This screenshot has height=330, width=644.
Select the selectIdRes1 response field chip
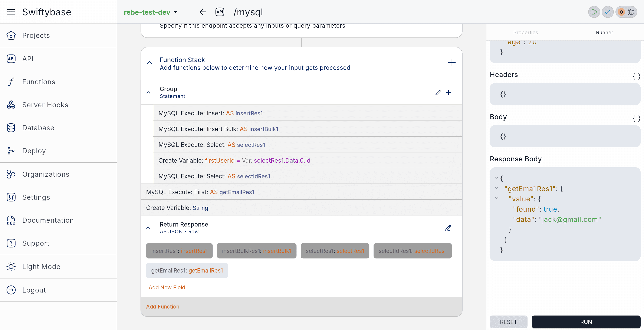(x=413, y=251)
